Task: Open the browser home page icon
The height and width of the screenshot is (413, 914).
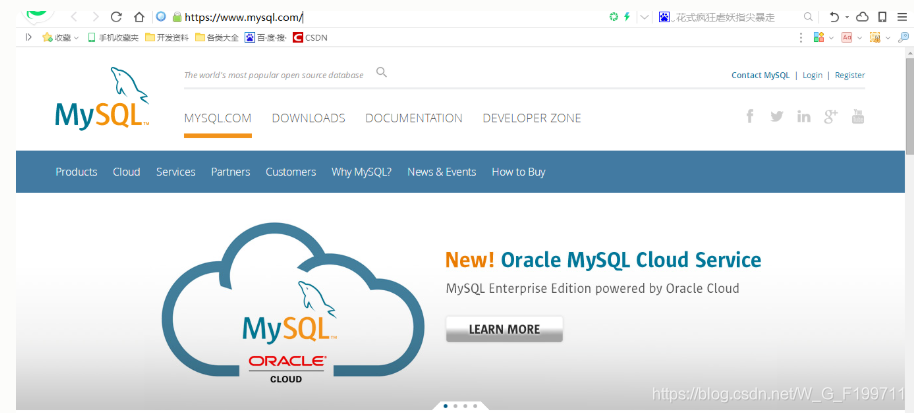Action: [139, 17]
